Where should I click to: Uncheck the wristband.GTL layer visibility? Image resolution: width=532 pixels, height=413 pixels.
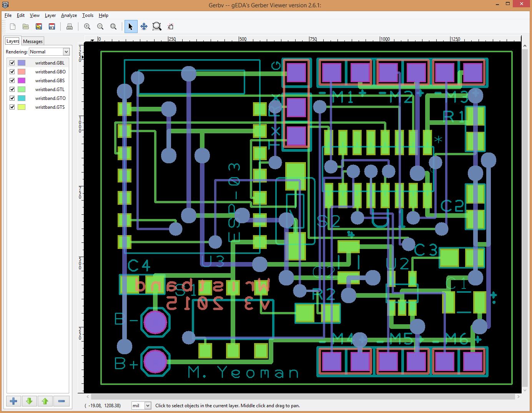click(12, 89)
